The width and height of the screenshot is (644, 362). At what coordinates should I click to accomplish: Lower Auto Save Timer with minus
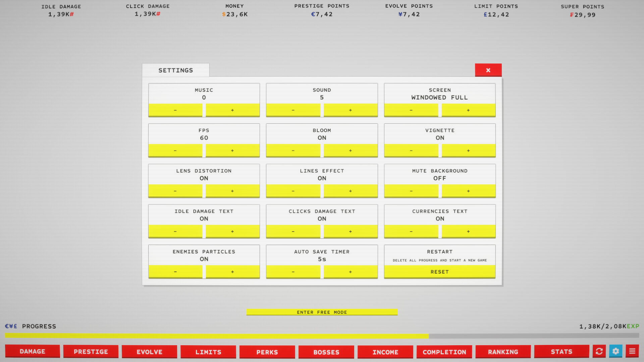pyautogui.click(x=293, y=272)
